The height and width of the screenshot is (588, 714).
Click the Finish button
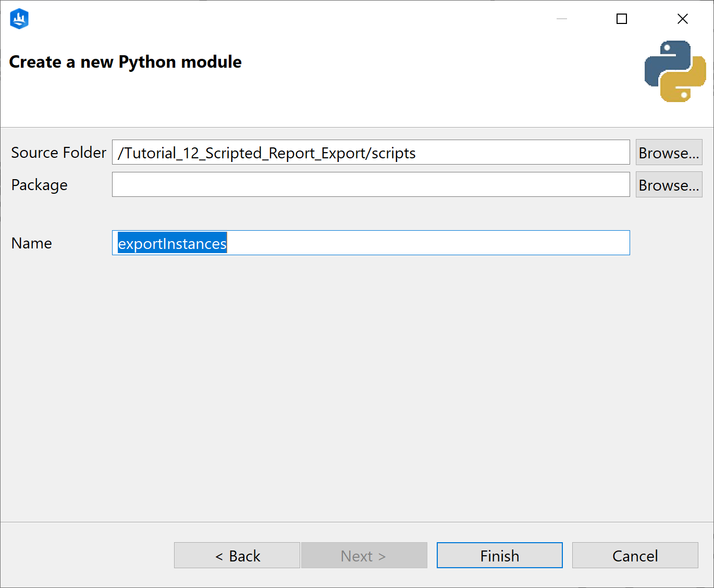pos(499,555)
